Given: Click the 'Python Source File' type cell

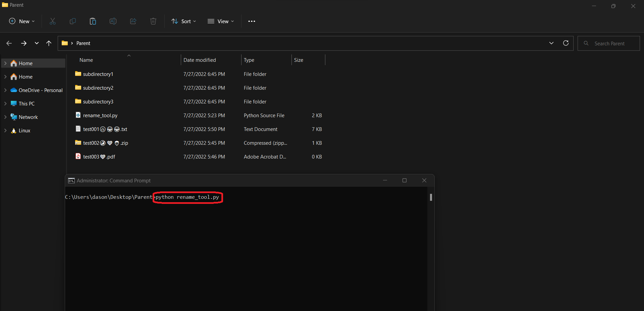Looking at the screenshot, I should pyautogui.click(x=264, y=115).
